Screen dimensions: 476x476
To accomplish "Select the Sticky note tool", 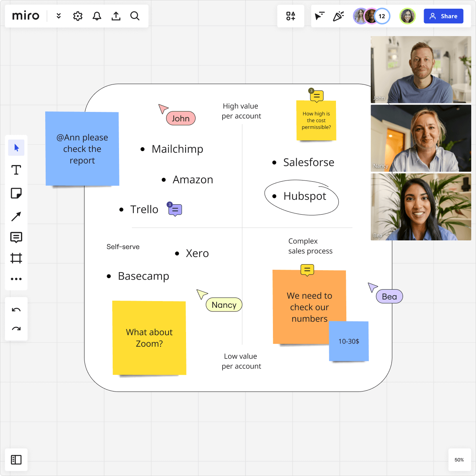I will (16, 193).
